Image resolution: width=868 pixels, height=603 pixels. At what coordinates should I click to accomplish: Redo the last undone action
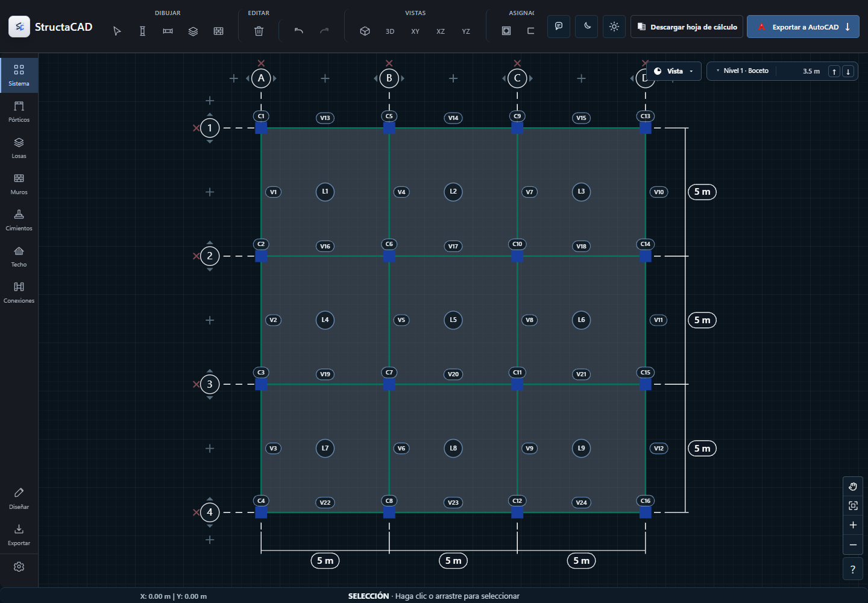[324, 31]
